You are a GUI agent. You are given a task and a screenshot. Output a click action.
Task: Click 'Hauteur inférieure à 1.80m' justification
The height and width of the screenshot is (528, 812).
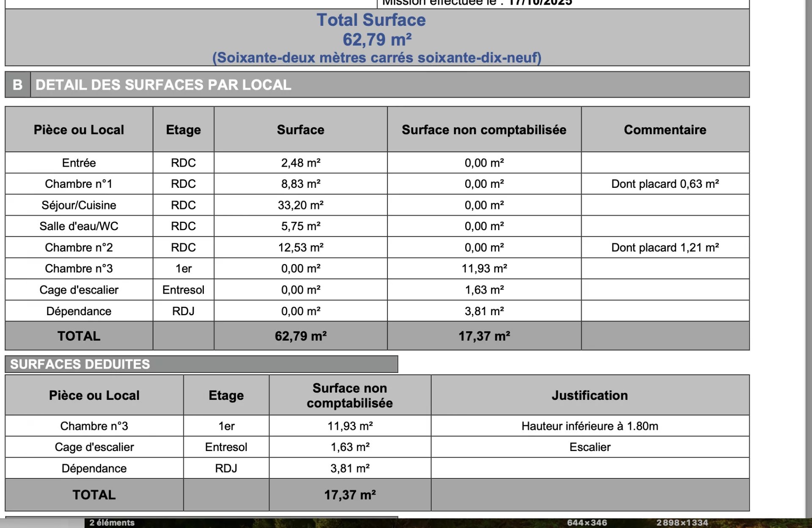click(590, 426)
